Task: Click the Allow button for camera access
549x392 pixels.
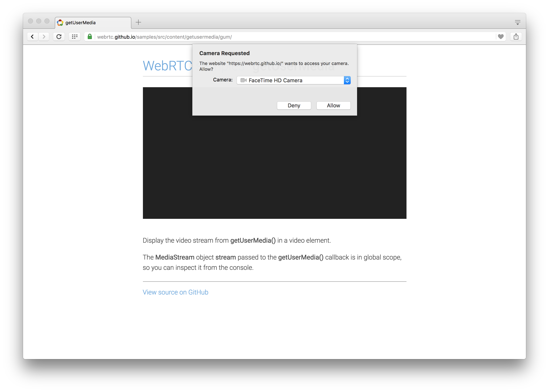Action: click(x=333, y=105)
